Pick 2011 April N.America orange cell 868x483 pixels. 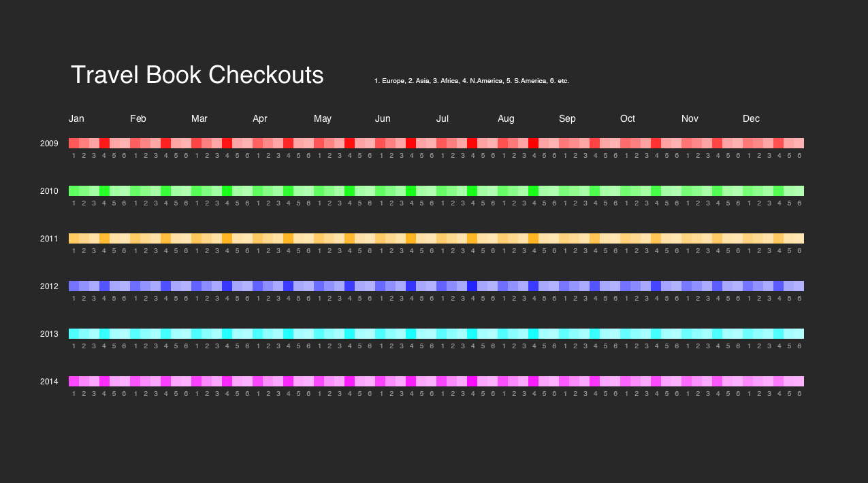coord(288,239)
